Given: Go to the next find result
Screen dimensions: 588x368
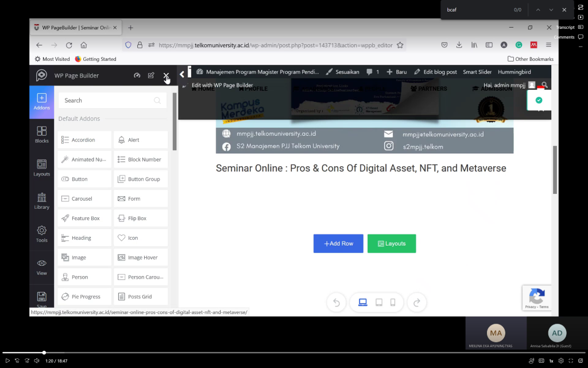Looking at the screenshot, I should coord(551,10).
